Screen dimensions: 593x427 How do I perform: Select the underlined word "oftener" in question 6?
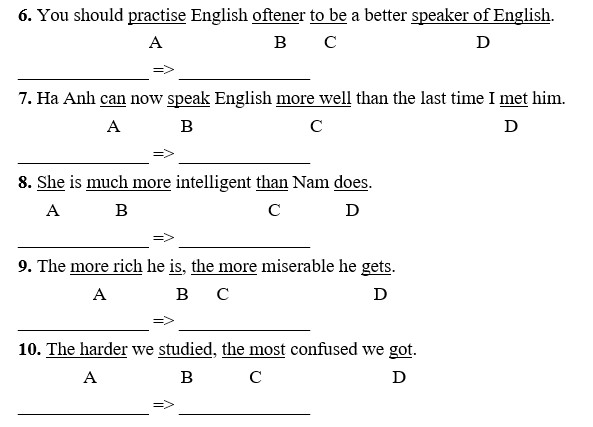276,16
